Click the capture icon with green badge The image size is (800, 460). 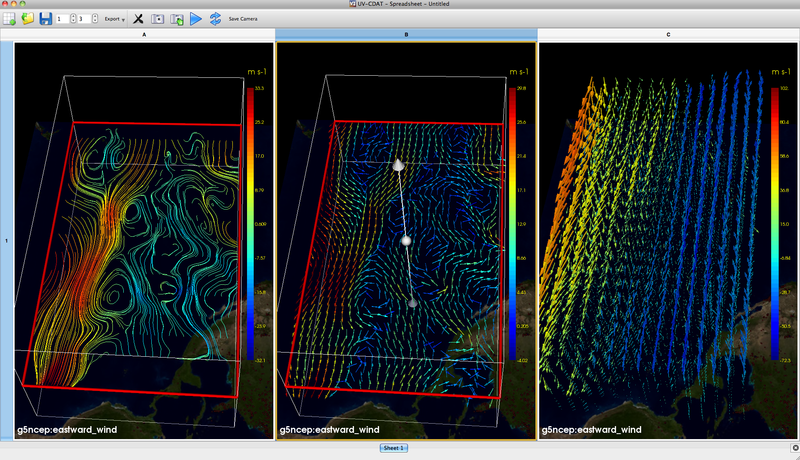[176, 18]
